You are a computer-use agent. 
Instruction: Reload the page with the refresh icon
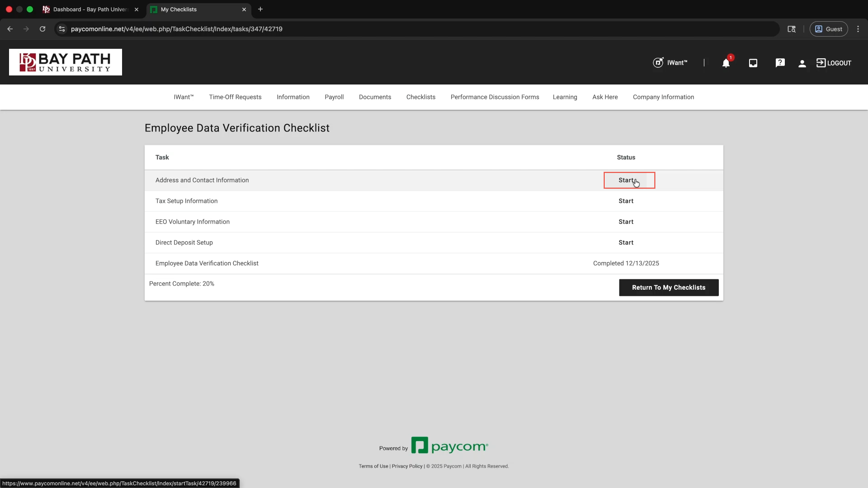[x=42, y=29]
